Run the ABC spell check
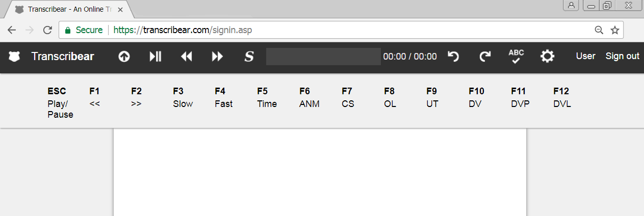 coord(516,57)
